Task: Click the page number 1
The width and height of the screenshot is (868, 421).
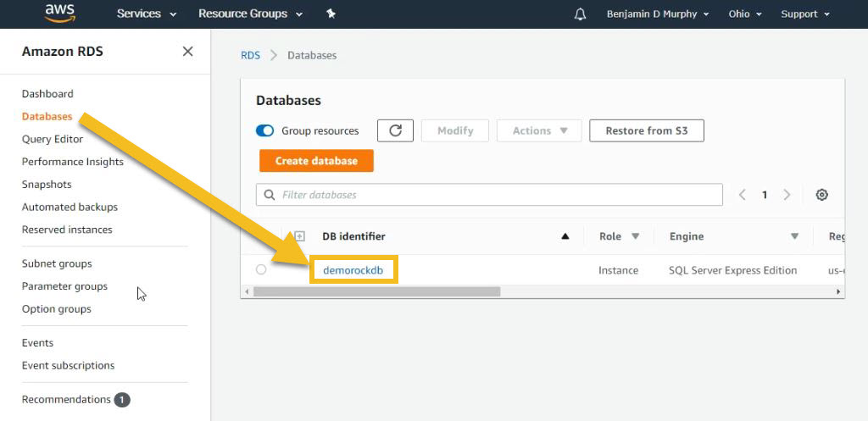Action: point(765,195)
